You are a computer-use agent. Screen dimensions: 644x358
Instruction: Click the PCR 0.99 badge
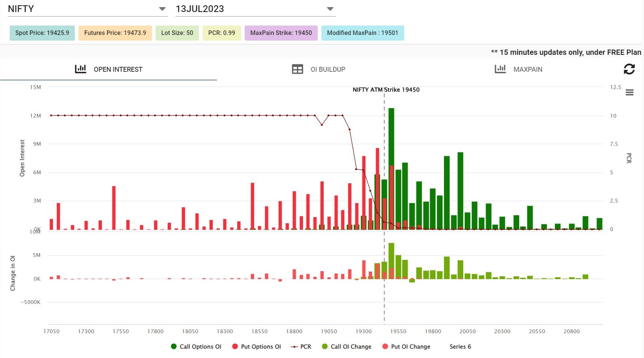click(x=222, y=33)
